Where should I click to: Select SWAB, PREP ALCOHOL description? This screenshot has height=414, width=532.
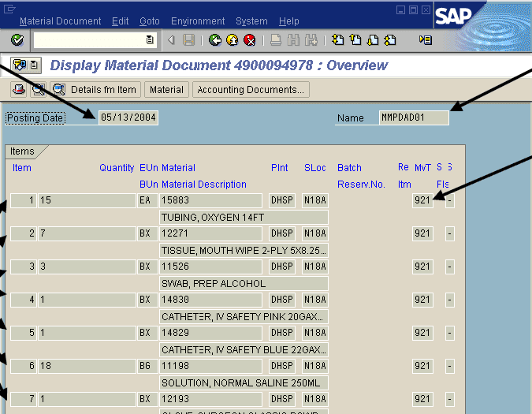click(x=244, y=283)
